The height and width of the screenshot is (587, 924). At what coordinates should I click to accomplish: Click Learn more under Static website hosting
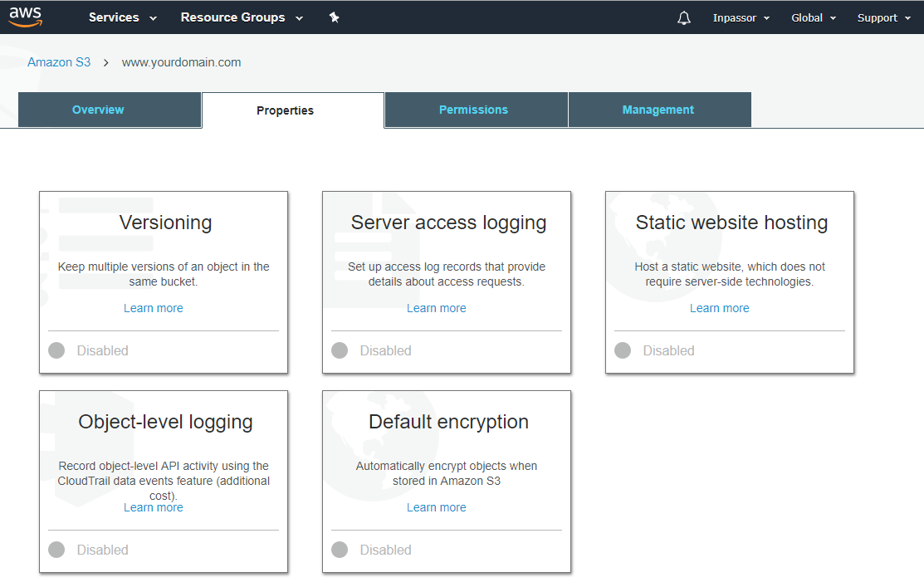pyautogui.click(x=720, y=308)
